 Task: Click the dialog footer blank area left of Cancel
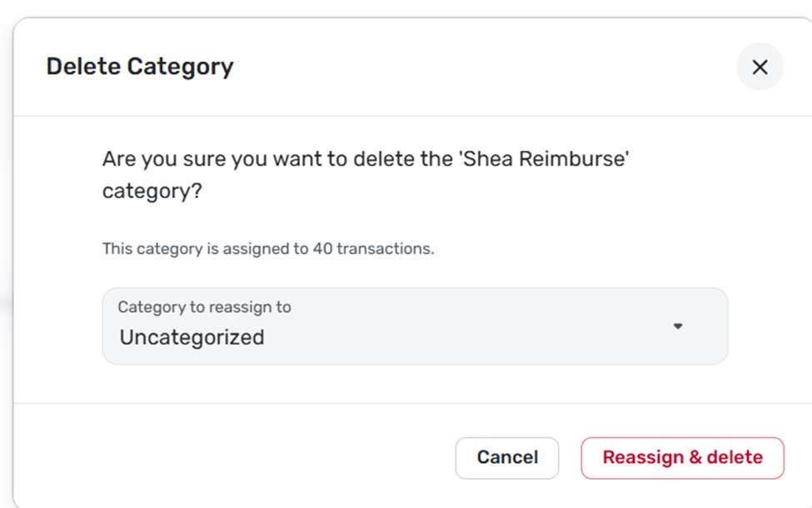coord(233,457)
